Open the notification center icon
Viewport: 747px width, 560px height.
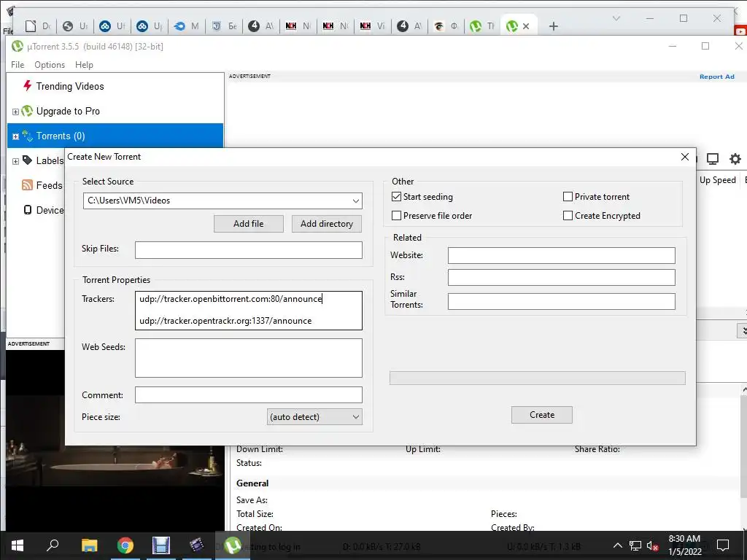pyautogui.click(x=723, y=545)
